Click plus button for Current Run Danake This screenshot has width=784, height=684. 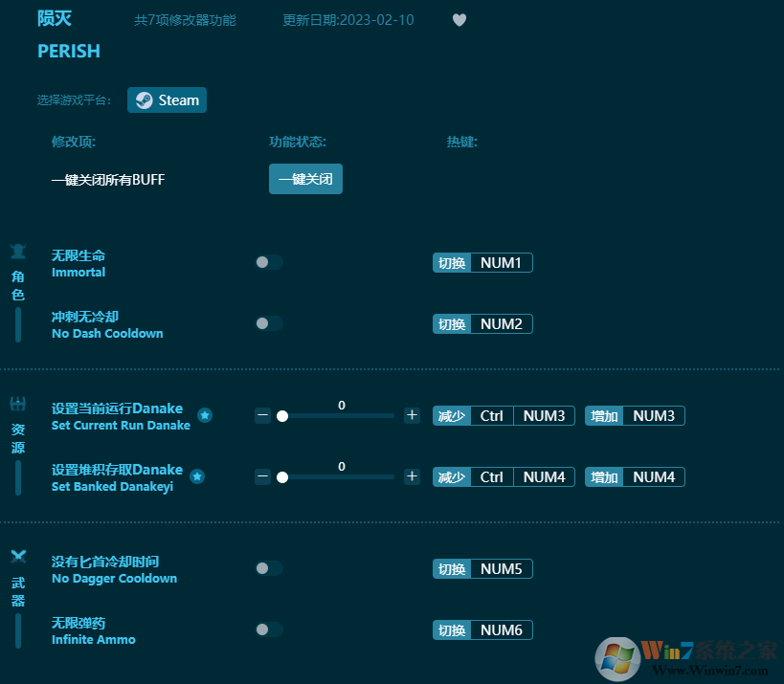click(412, 415)
